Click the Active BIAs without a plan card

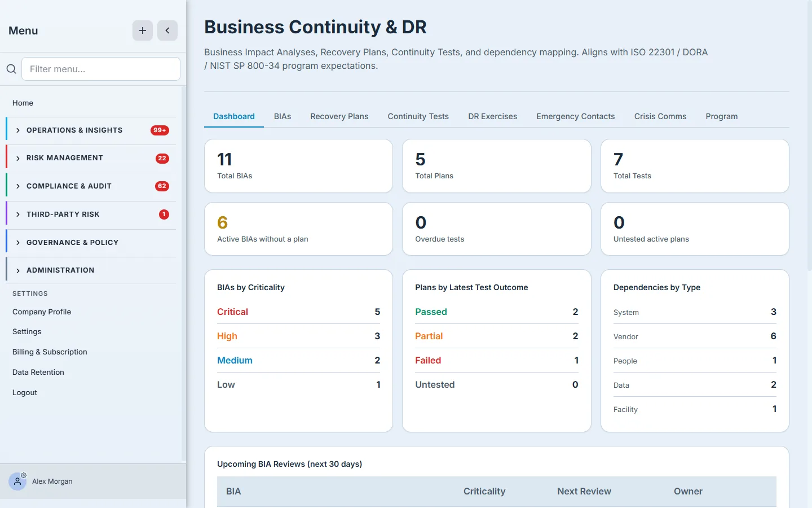[x=298, y=229]
